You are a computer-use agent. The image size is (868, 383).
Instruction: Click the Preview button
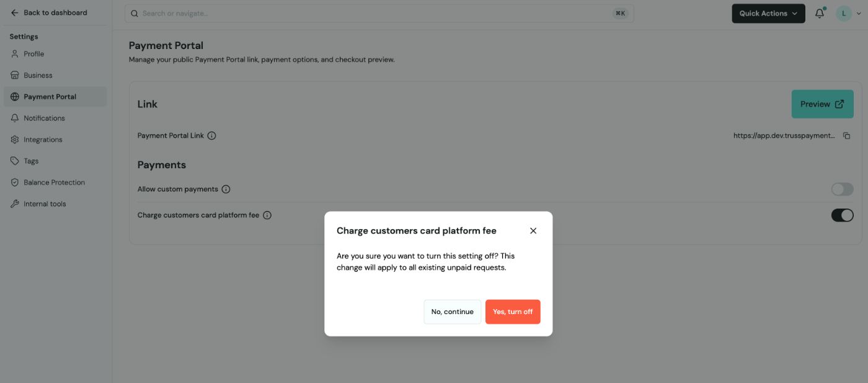tap(822, 104)
